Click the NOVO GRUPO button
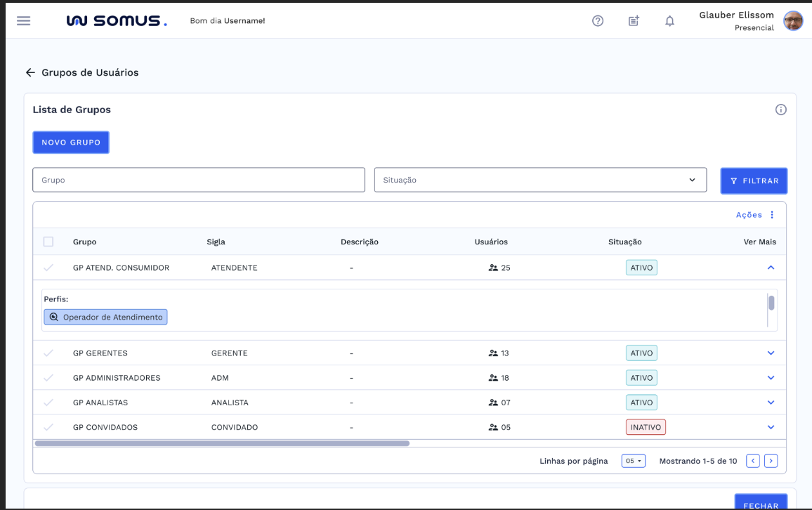Image resolution: width=812 pixels, height=510 pixels. (71, 142)
